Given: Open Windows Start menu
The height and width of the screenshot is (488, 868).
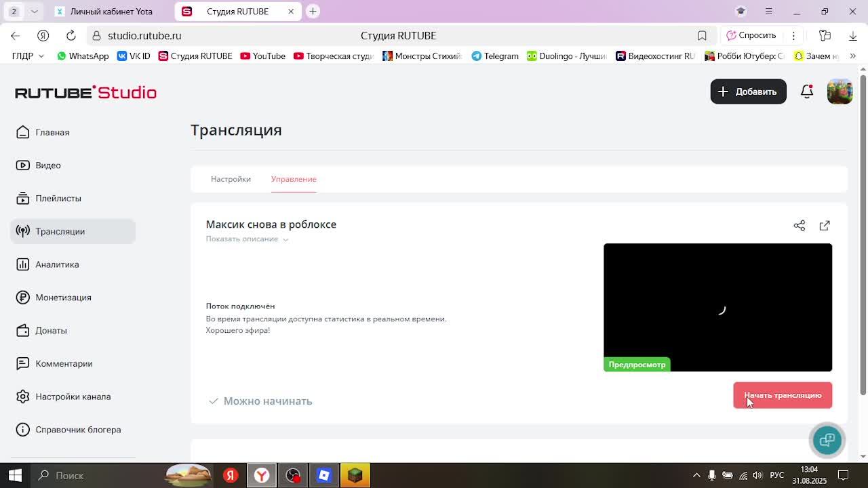Looking at the screenshot, I should (x=15, y=475).
